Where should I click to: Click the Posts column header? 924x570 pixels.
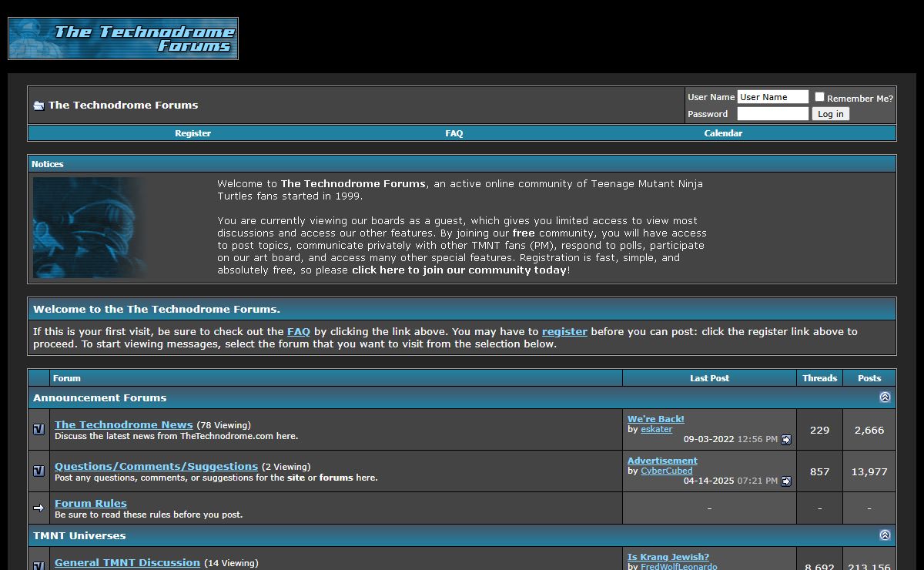click(x=869, y=378)
